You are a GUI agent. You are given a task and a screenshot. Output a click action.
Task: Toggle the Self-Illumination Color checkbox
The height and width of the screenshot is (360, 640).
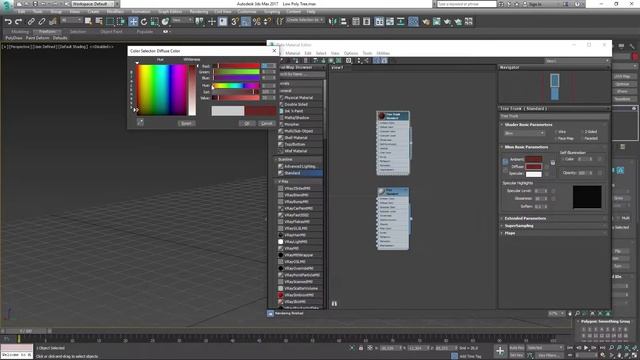coord(562,159)
